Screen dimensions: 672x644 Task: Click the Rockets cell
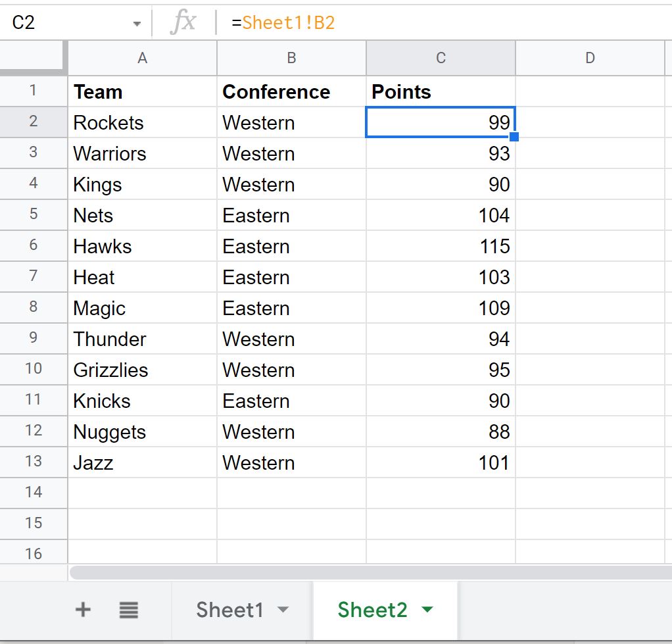(x=142, y=122)
